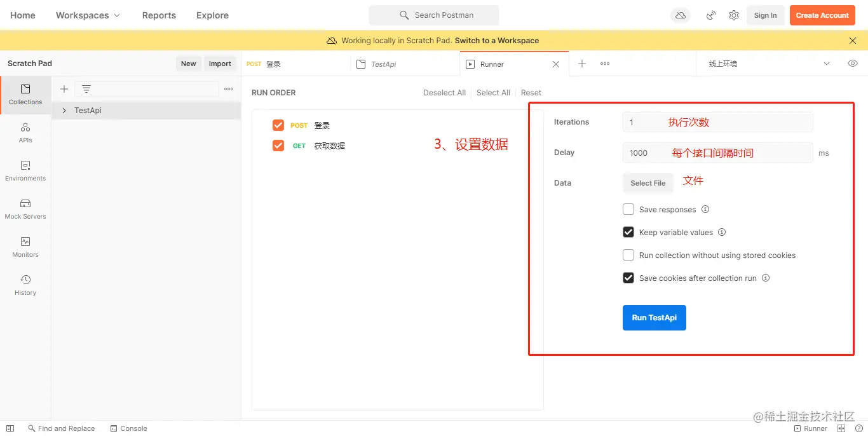Click Deselect All in run order

(x=444, y=93)
